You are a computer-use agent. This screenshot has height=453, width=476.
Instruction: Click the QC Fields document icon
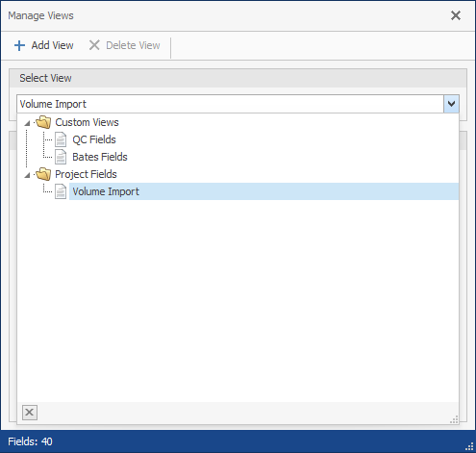(x=61, y=139)
